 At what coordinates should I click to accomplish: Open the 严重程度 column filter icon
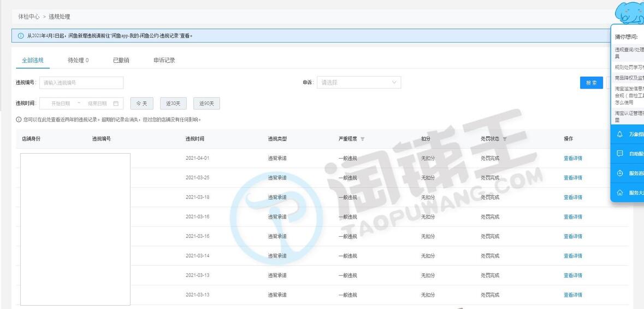pos(363,139)
